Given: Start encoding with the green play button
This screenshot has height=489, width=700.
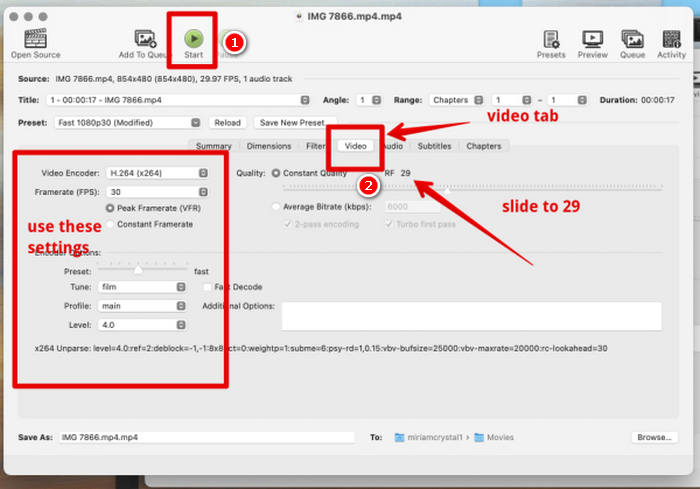Looking at the screenshot, I should click(x=194, y=38).
